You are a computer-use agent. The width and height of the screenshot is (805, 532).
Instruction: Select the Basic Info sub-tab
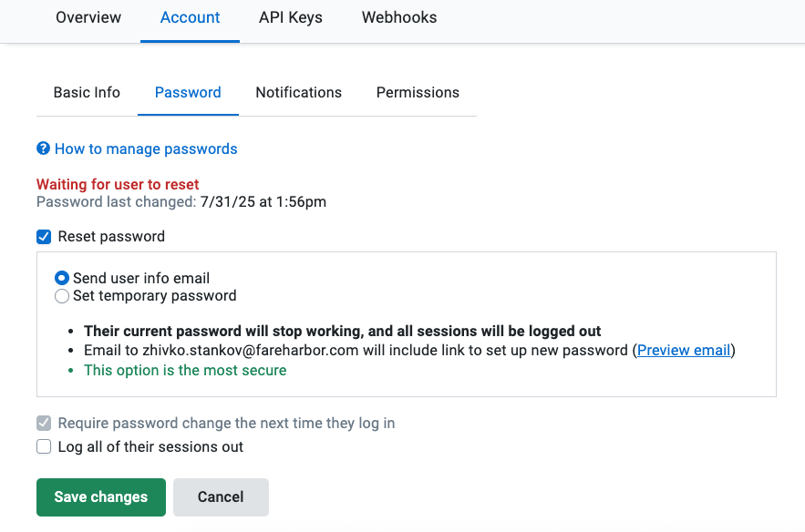(x=87, y=92)
